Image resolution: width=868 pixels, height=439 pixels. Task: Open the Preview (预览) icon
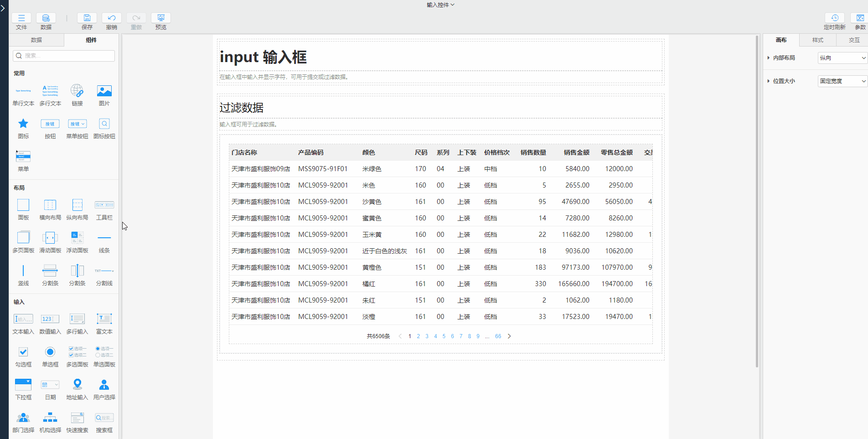160,18
